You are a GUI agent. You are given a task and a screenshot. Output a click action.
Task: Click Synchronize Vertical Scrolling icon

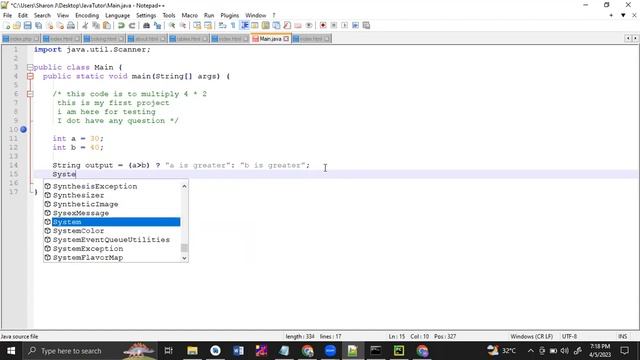[x=197, y=25]
